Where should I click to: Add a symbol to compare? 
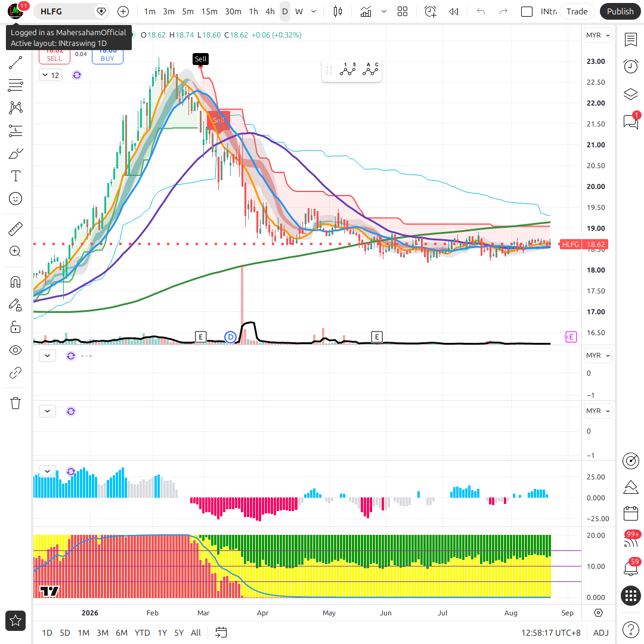[123, 11]
